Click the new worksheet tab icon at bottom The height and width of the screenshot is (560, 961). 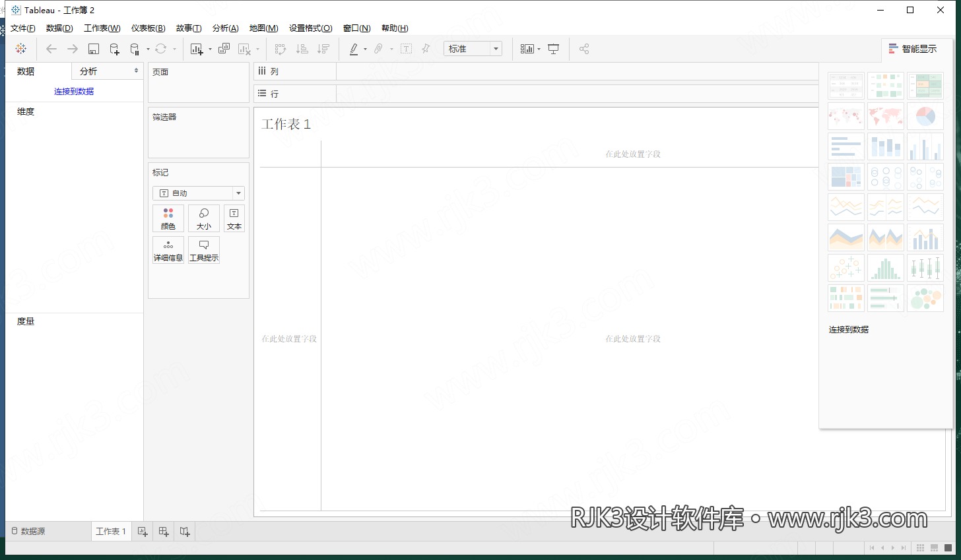143,532
